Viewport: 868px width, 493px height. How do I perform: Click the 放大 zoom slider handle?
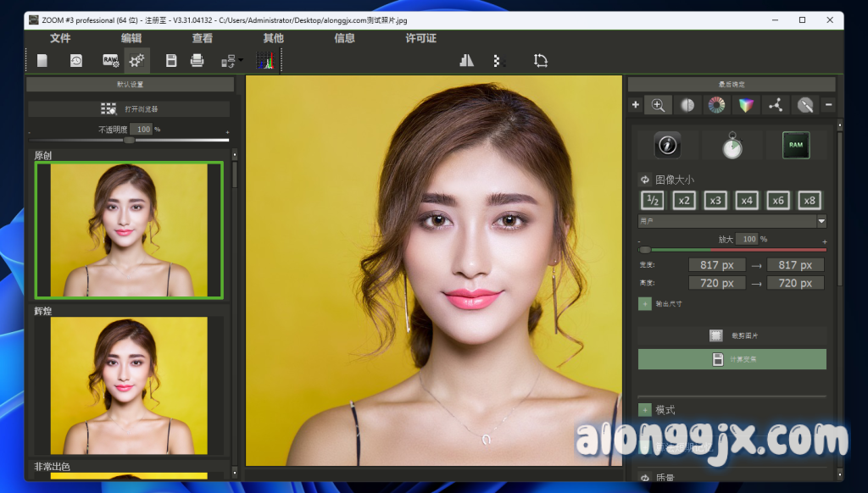646,250
